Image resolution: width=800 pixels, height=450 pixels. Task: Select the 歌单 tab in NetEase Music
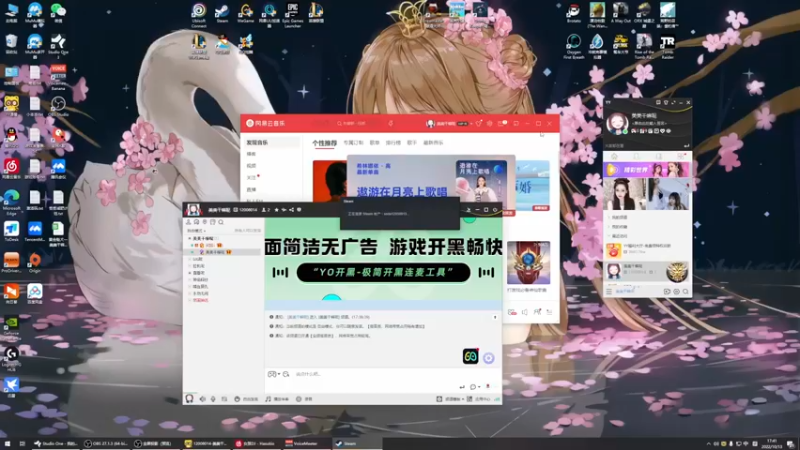[374, 143]
